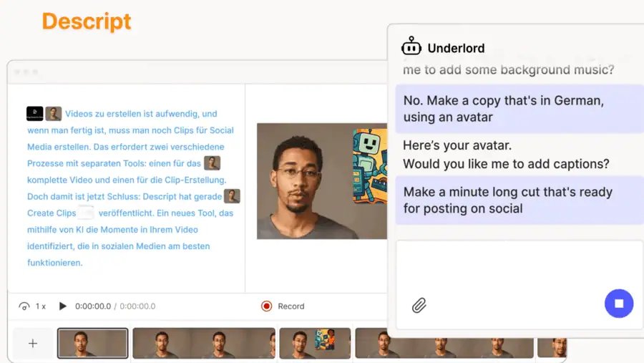Click the Descript logo text
644x363 pixels.
[87, 21]
